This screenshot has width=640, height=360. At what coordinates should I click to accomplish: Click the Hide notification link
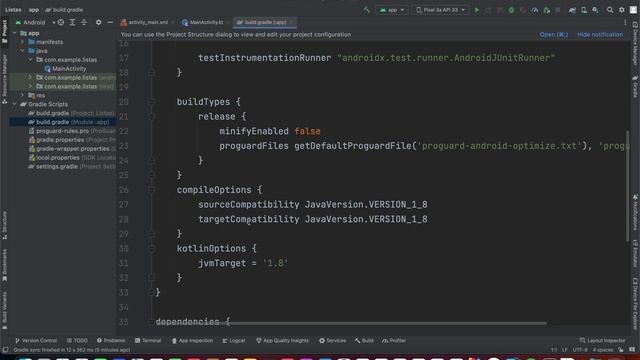[600, 35]
